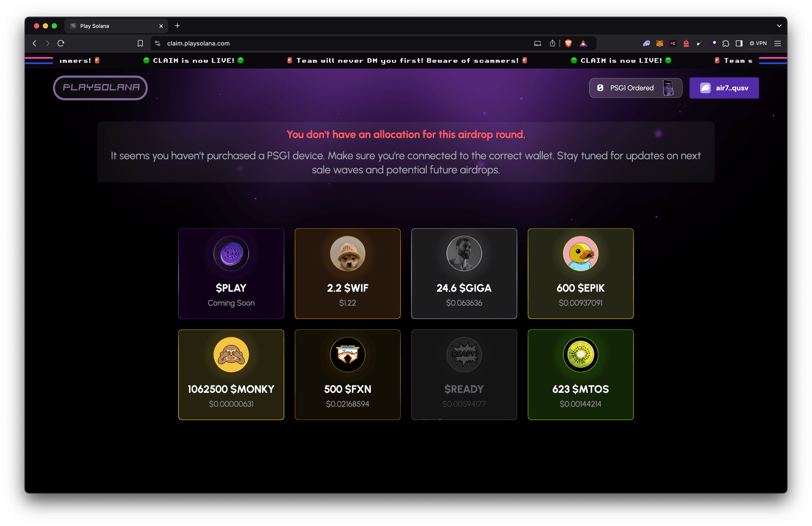Click the Magic Eden extension icon
The width and height of the screenshot is (812, 526).
click(x=673, y=43)
